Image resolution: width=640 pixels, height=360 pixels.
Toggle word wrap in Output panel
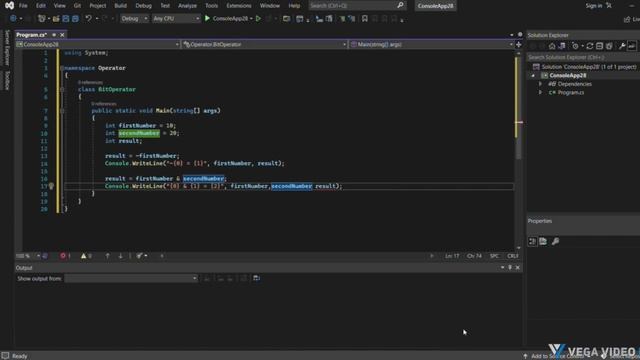pyautogui.click(x=256, y=278)
